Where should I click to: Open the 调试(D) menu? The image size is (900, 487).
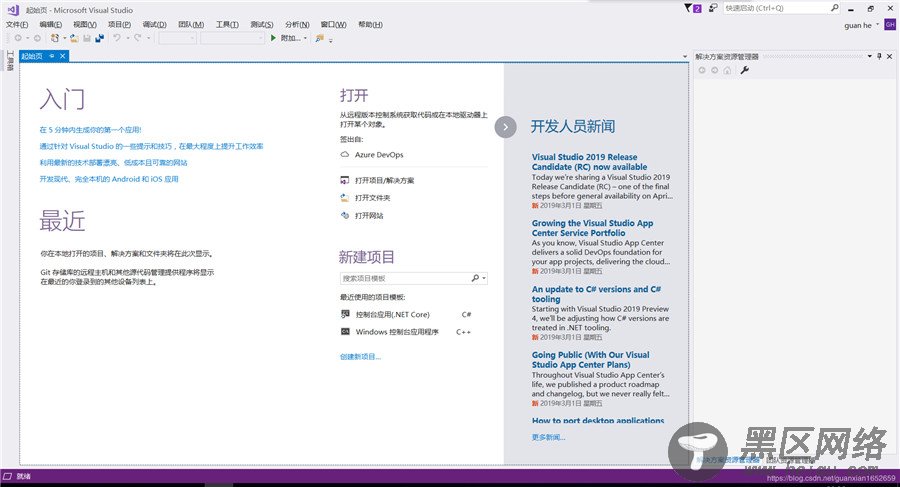pos(154,24)
